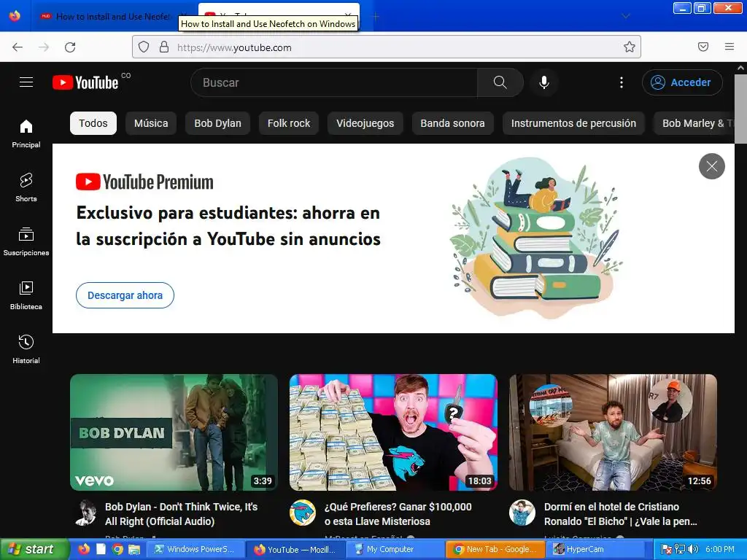Select the Banda sonora filter chip
This screenshot has width=747, height=560.
click(x=452, y=123)
